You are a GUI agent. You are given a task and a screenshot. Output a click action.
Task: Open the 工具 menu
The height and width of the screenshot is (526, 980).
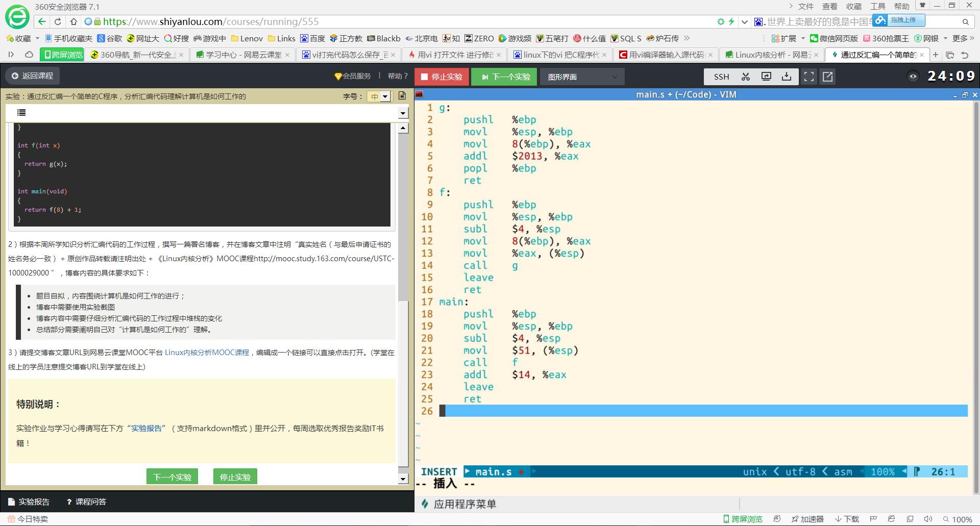click(x=878, y=6)
